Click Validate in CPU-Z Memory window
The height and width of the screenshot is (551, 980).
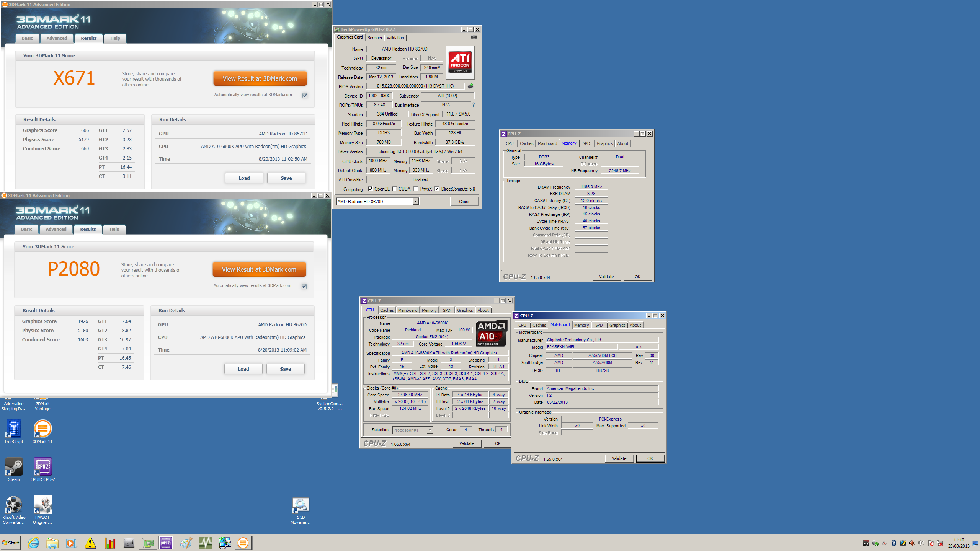pyautogui.click(x=606, y=277)
